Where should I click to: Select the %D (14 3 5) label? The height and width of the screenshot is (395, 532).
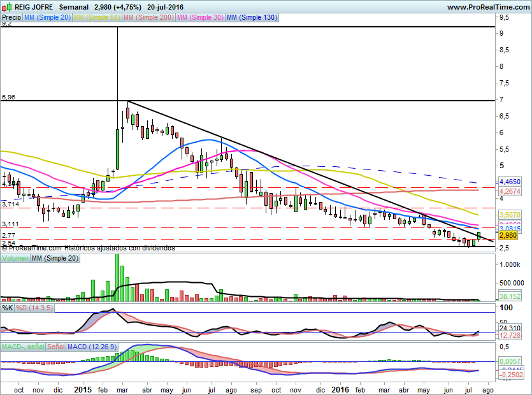click(x=33, y=308)
